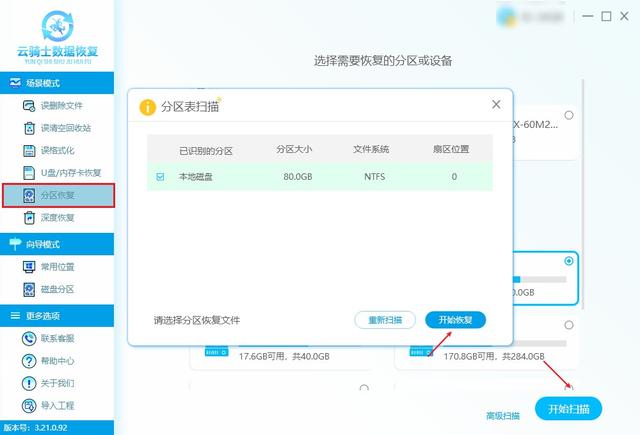Toggle checkbox for 本地磁盘 partition row

pyautogui.click(x=160, y=177)
